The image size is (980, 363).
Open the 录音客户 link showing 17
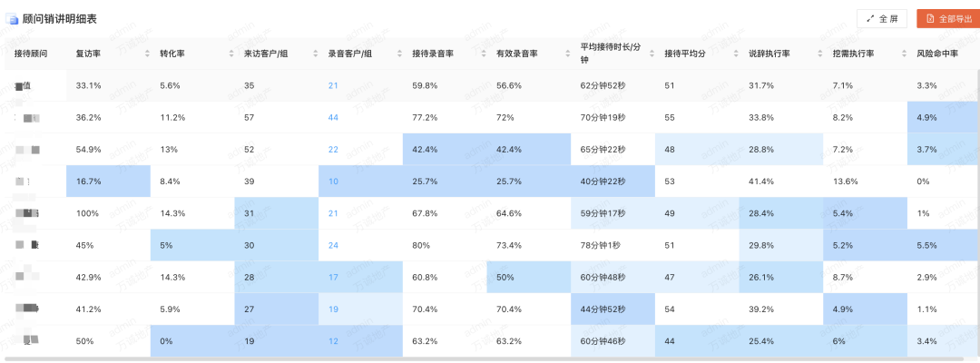click(333, 277)
